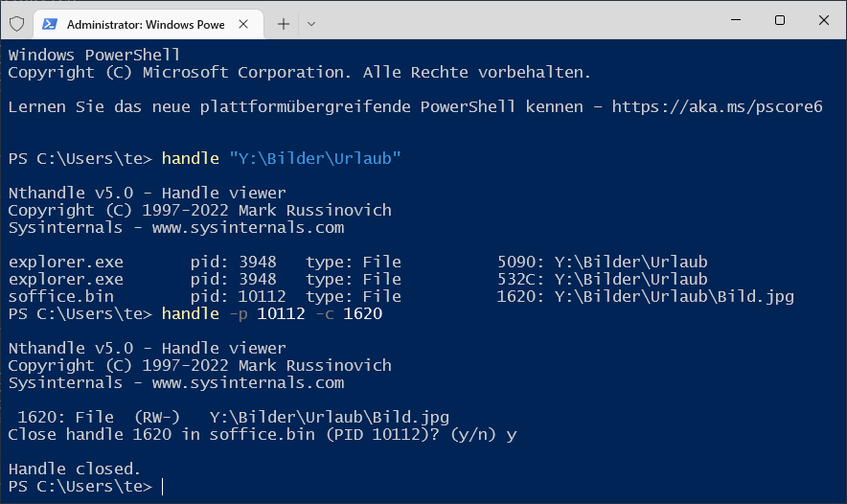Maximize the terminal window
The height and width of the screenshot is (504, 847).
pyautogui.click(x=780, y=20)
